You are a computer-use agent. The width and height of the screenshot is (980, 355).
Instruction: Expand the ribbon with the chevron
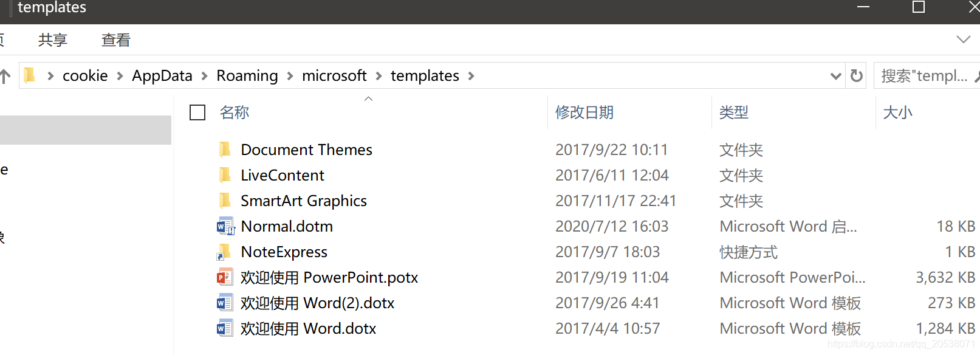pyautogui.click(x=964, y=40)
